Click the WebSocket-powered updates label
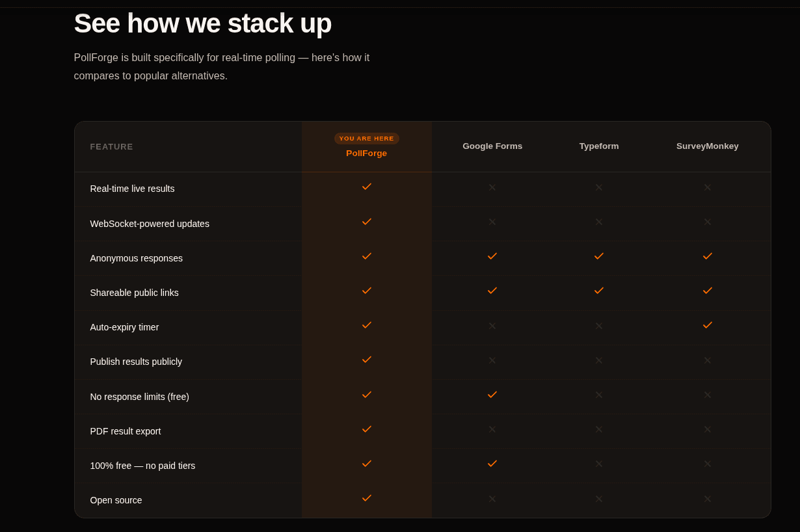Image resolution: width=800 pixels, height=532 pixels. (150, 224)
